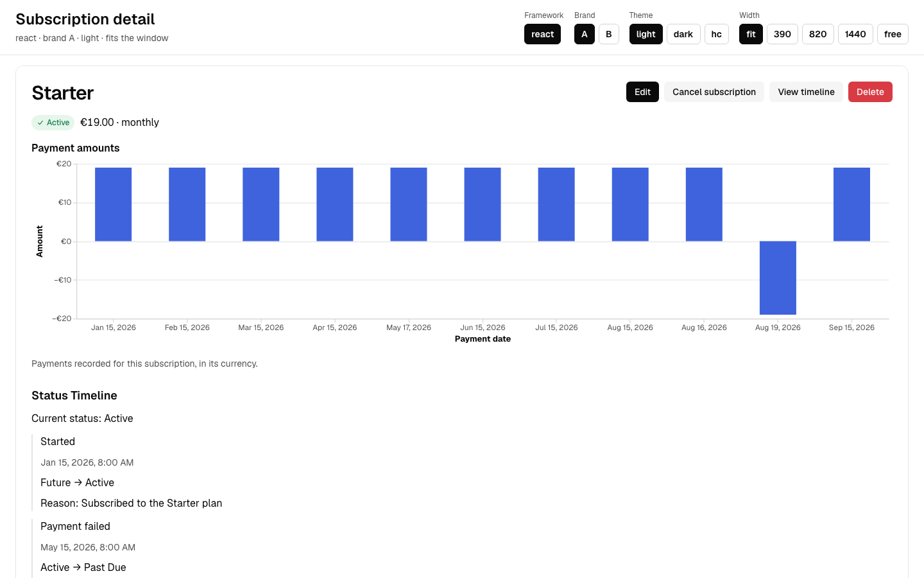Screen dimensions: 924x578
Task: Click the negative Aug 19, 2026 bar
Action: [778, 278]
